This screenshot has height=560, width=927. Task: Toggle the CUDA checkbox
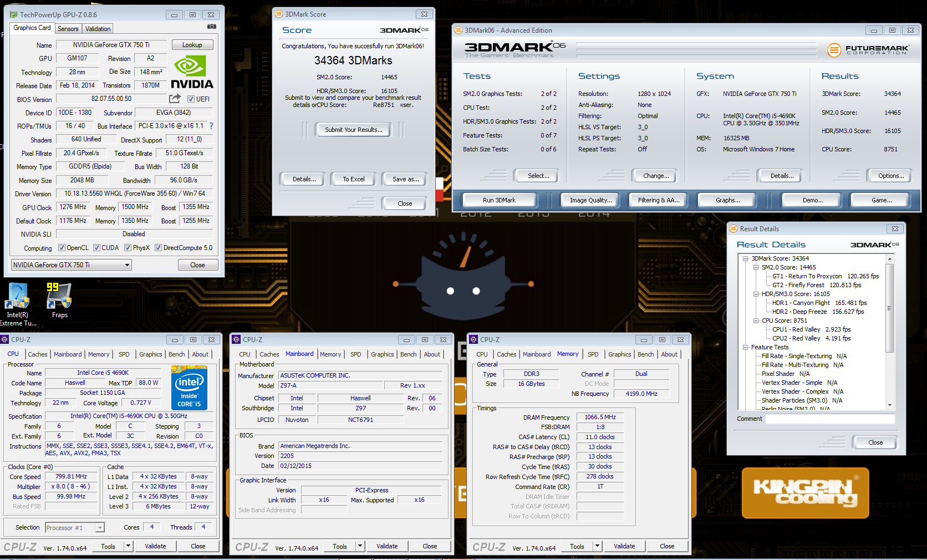tap(96, 248)
